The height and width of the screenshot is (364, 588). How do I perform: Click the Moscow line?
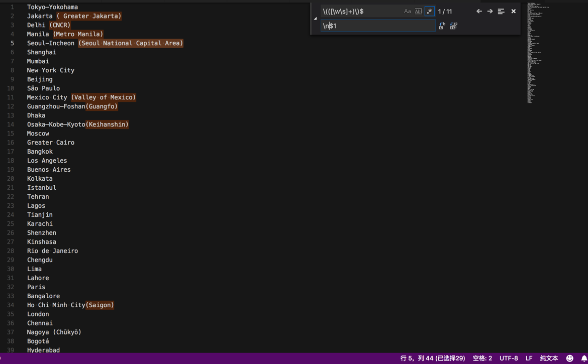point(38,134)
